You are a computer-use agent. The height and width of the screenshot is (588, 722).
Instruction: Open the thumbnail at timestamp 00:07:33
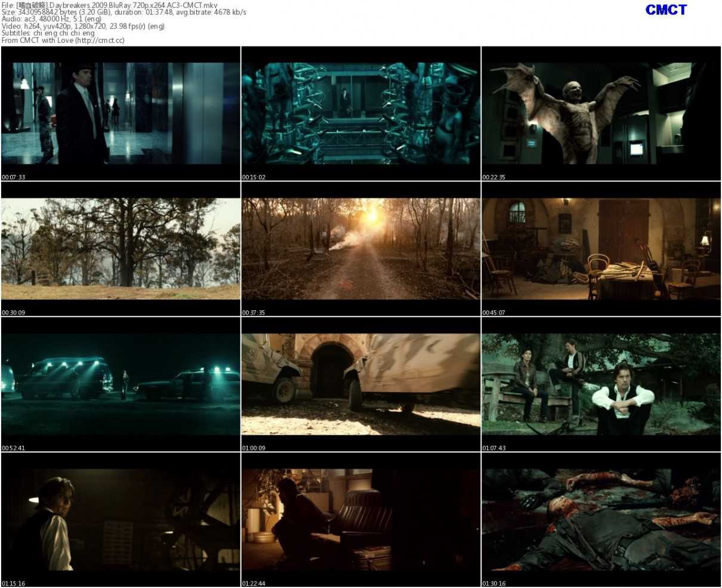(121, 113)
